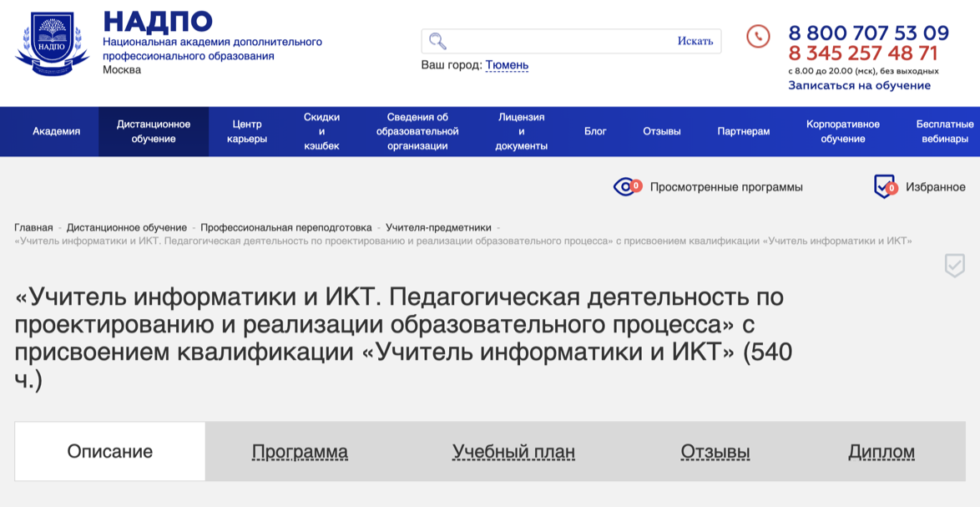
Task: Click the Искать search button
Action: tap(695, 41)
